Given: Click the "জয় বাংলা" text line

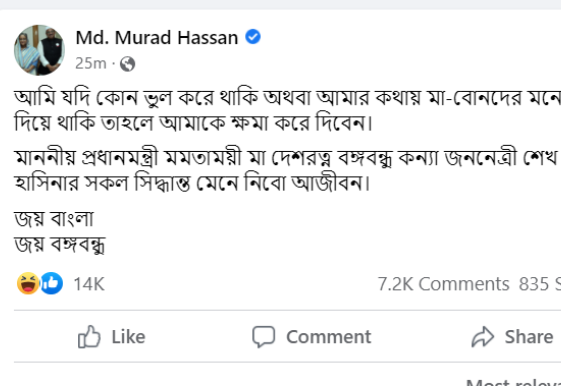Looking at the screenshot, I should [x=54, y=218].
